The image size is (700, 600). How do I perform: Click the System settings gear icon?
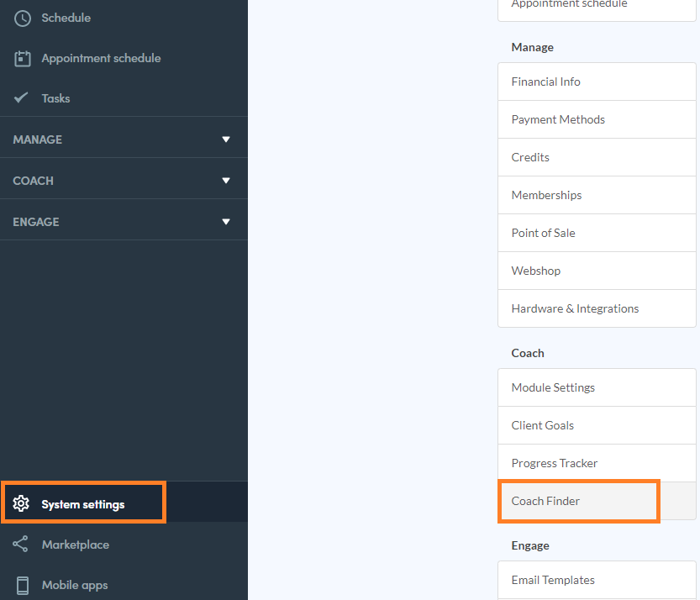pyautogui.click(x=21, y=503)
